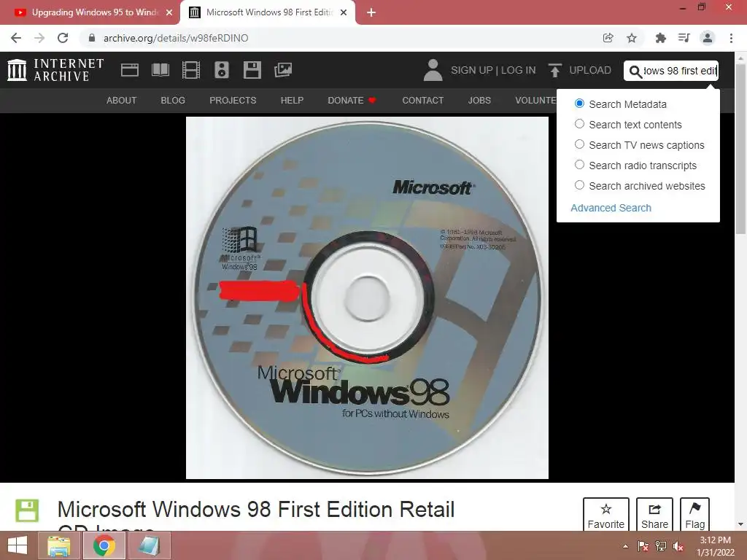This screenshot has width=747, height=560.
Task: Click the Chrome taskbar icon
Action: click(x=104, y=545)
